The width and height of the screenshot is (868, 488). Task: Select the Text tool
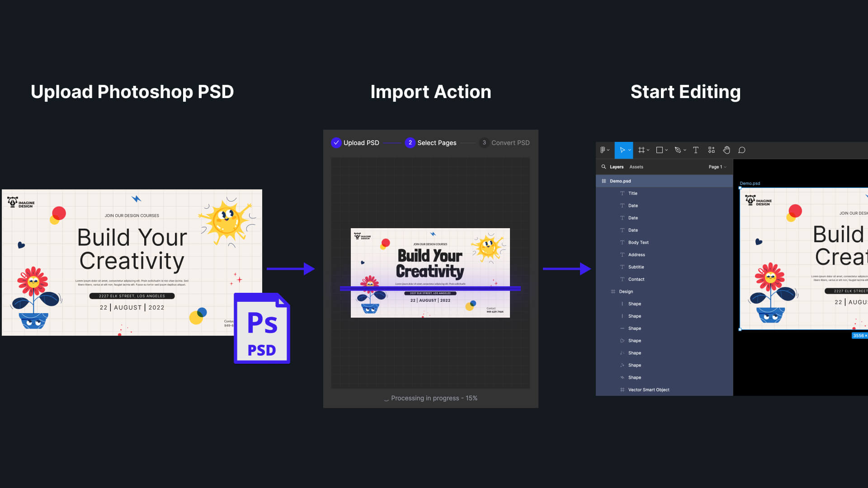click(696, 150)
